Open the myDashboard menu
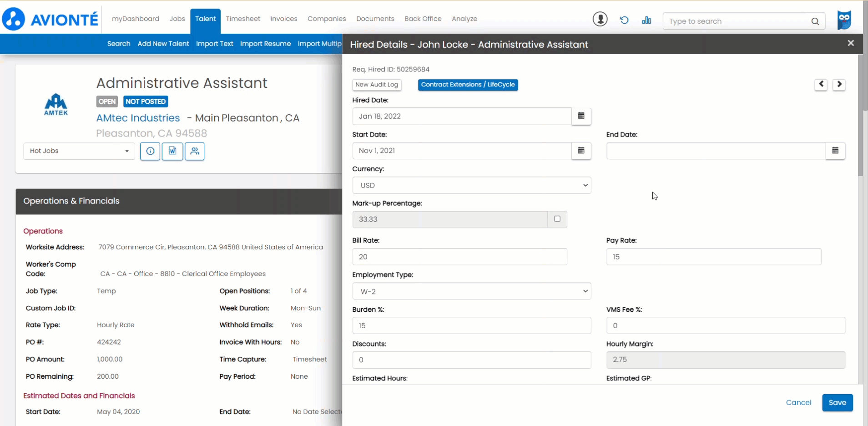Viewport: 868px width, 426px height. click(x=136, y=19)
